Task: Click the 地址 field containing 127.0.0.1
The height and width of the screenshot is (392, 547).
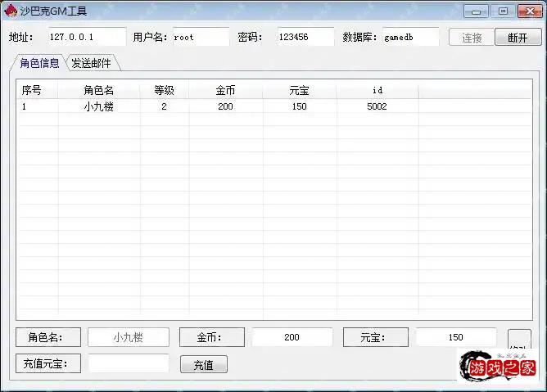Action: coord(88,37)
